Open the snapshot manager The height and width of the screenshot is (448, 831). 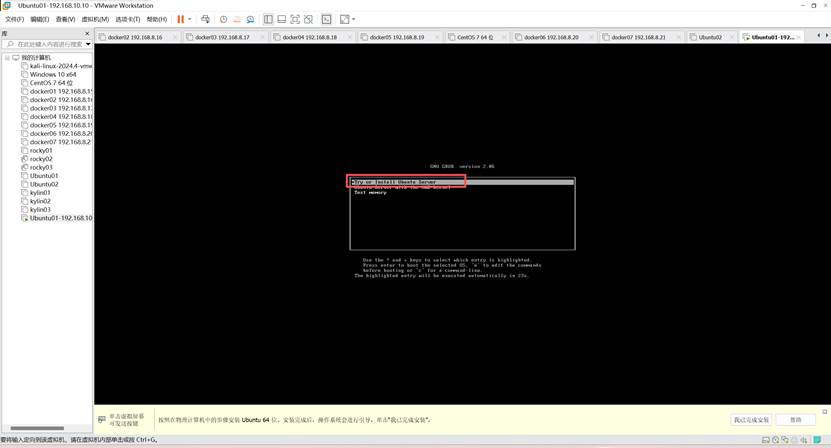(x=250, y=19)
